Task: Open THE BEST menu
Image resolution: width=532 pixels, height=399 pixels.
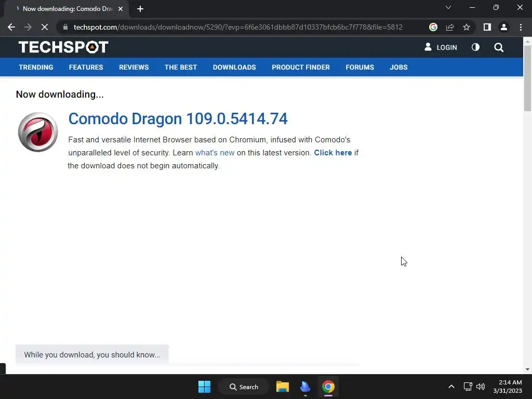Action: click(x=181, y=67)
